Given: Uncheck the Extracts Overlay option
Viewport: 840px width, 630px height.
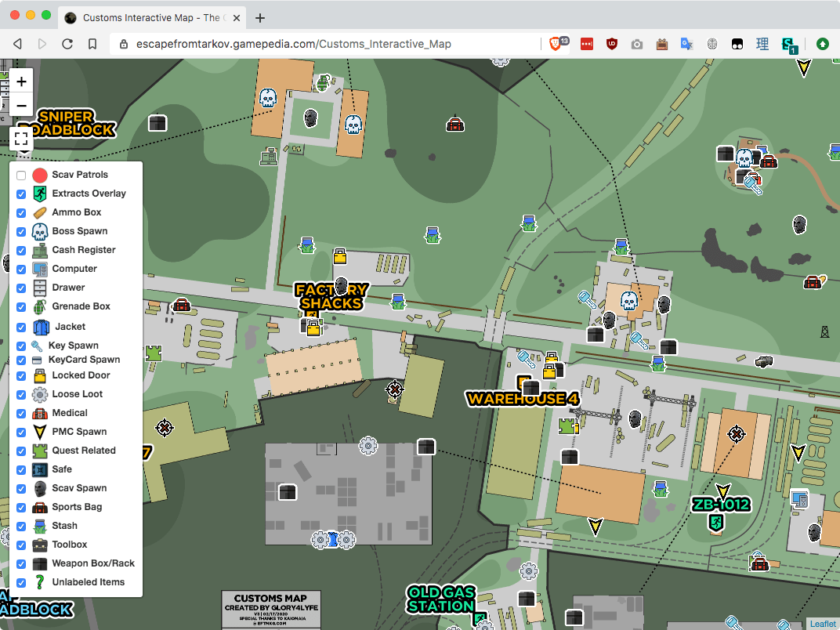Looking at the screenshot, I should pyautogui.click(x=20, y=194).
